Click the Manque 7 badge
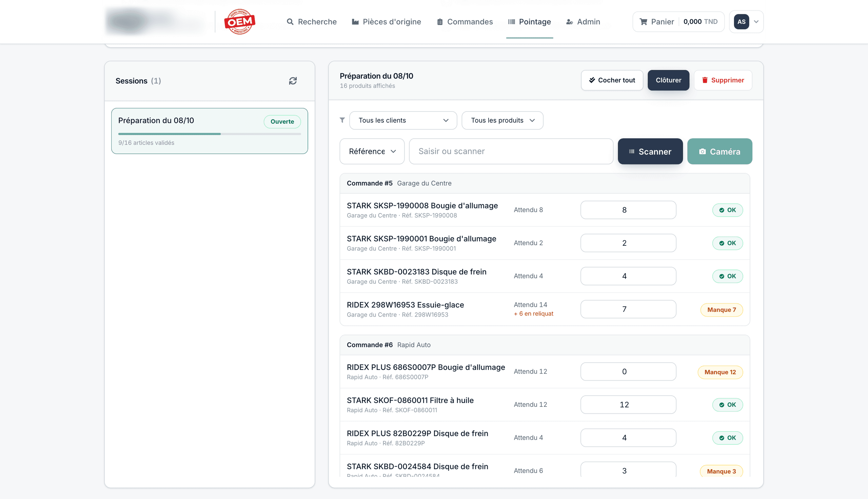868x499 pixels. coord(721,310)
